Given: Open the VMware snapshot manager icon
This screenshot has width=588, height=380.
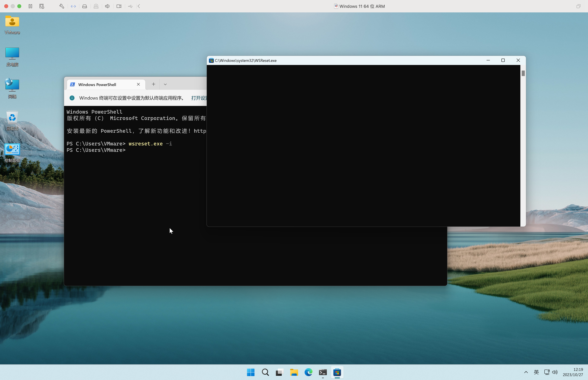Looking at the screenshot, I should point(42,6).
